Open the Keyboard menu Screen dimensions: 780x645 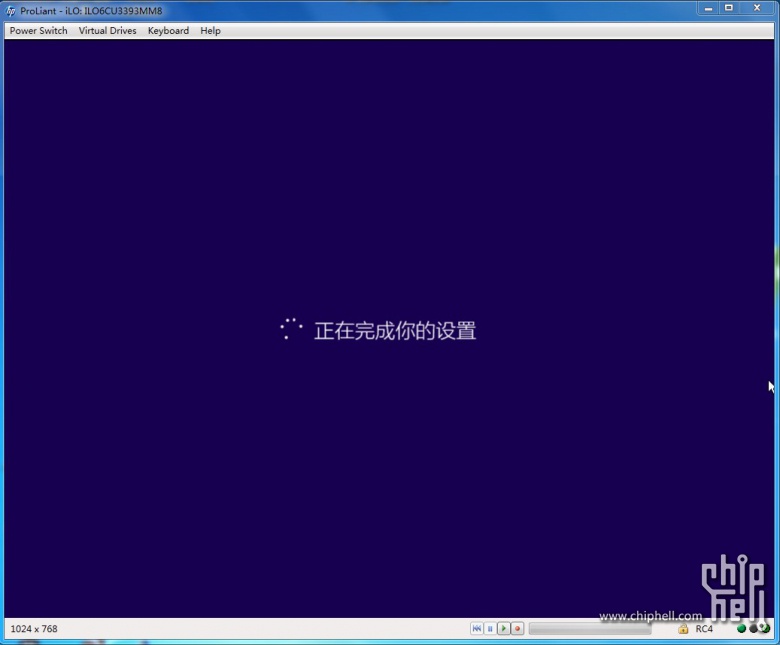[168, 31]
